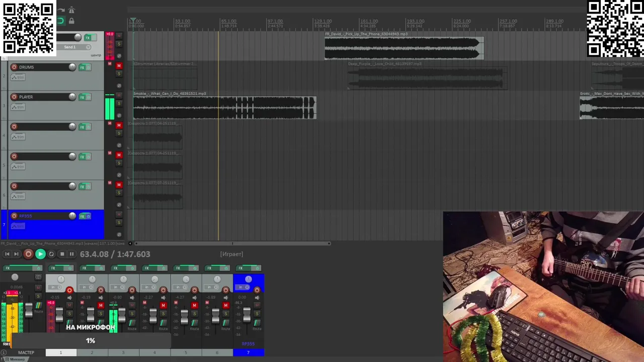Mute the PLAYER track
644x362 pixels.
pos(119,96)
